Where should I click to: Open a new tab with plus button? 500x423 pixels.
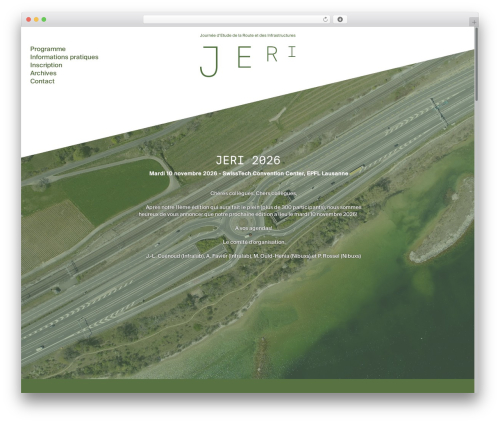[x=474, y=22]
